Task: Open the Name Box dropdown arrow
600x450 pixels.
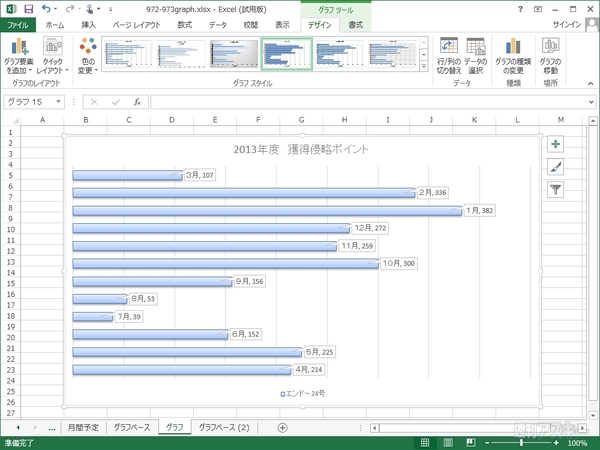Action: click(x=59, y=102)
